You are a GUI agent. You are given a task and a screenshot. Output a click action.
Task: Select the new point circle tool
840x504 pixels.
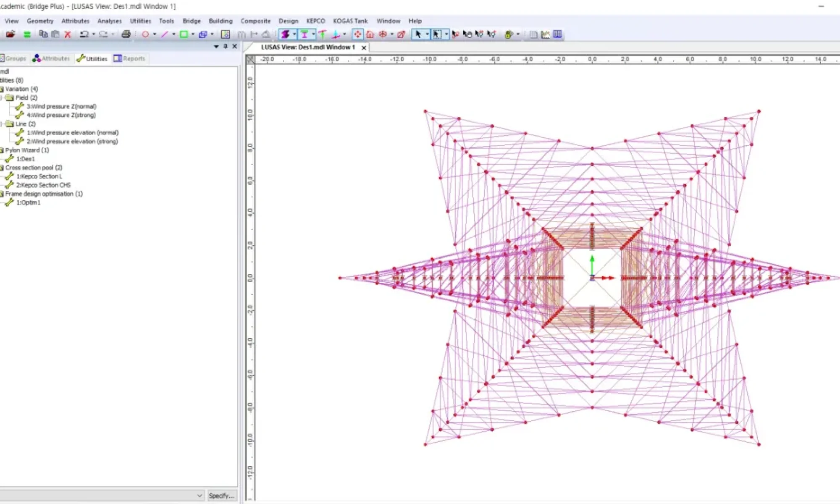145,34
